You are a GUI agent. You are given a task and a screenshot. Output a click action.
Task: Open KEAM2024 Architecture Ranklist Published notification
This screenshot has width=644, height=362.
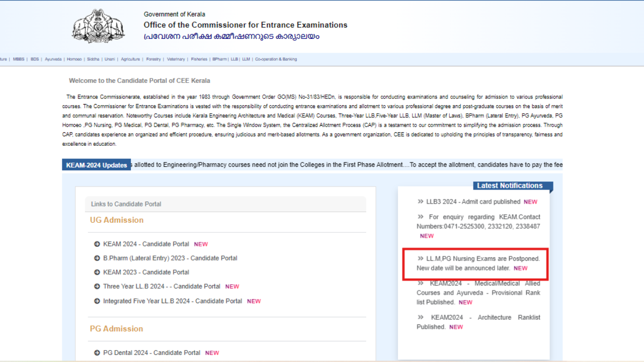point(478,322)
